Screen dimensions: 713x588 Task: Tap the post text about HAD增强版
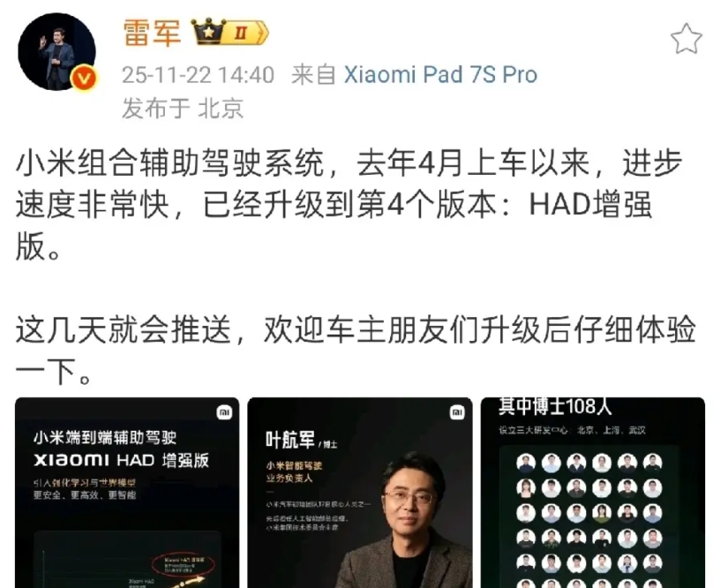(x=349, y=204)
